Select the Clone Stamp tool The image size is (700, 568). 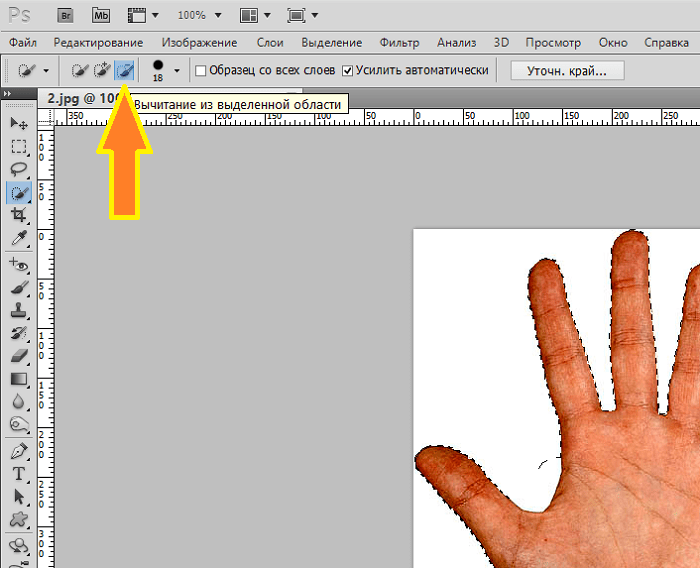(x=19, y=310)
